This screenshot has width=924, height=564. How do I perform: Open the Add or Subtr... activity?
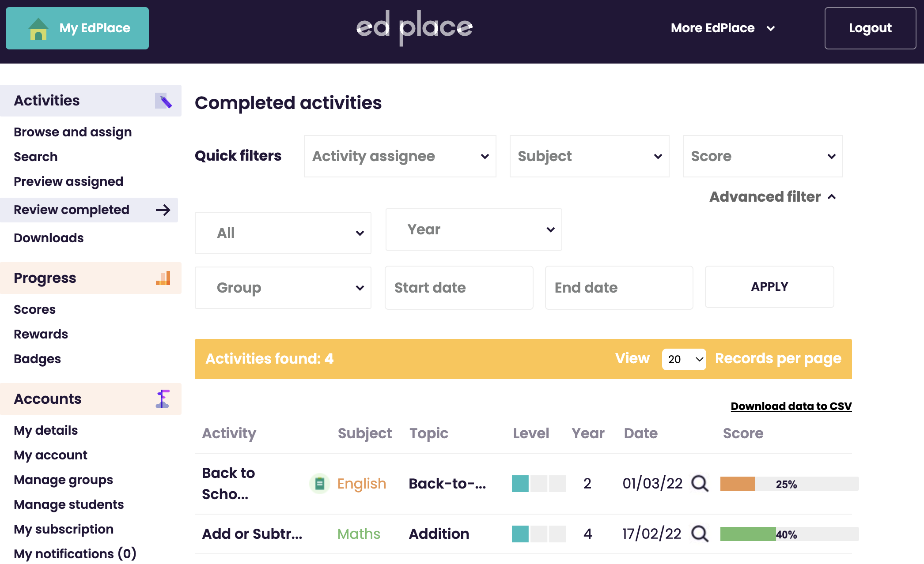[x=252, y=534]
